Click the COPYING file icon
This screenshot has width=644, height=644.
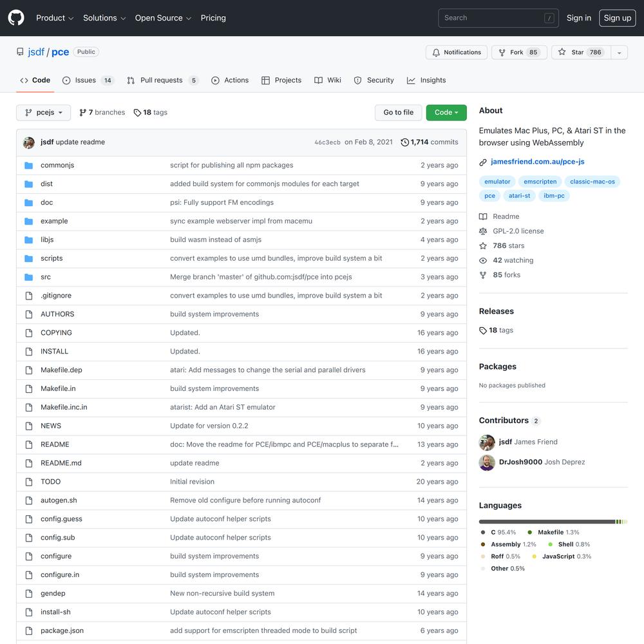click(x=29, y=333)
